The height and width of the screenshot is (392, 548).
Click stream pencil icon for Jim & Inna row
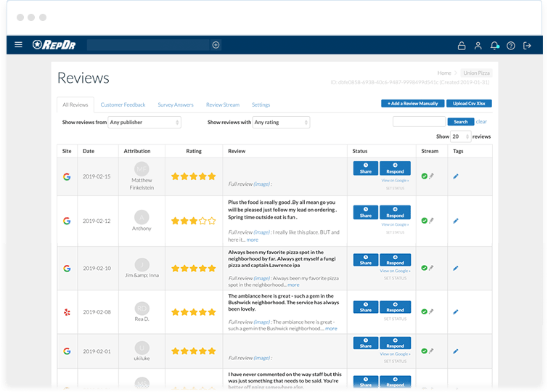431,268
